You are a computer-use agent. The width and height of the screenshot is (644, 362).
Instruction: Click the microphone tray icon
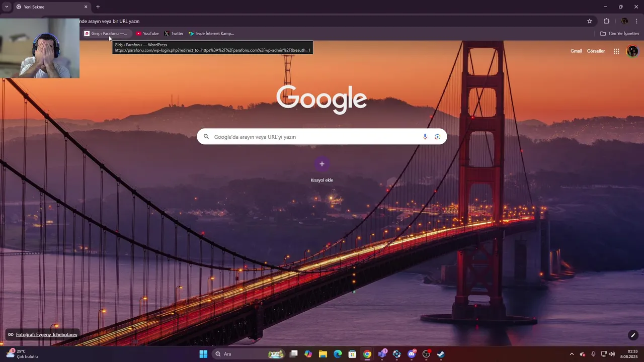point(593,354)
